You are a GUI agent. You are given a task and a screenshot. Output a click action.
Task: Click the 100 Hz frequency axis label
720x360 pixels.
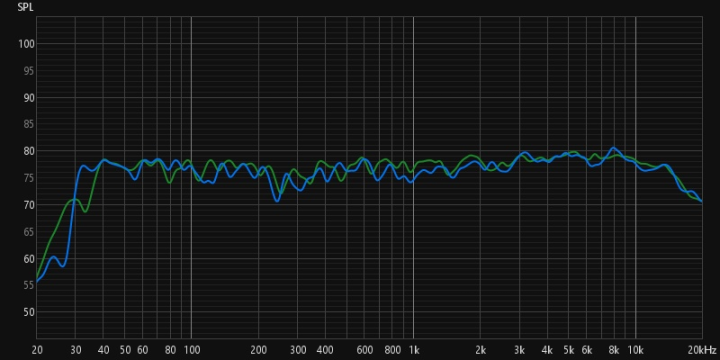coord(192,350)
